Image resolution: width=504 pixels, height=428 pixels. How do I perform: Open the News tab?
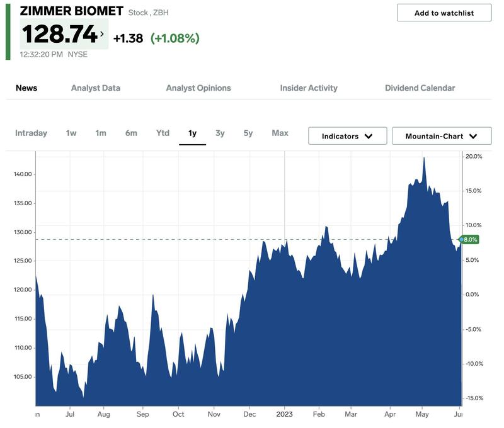pos(26,88)
